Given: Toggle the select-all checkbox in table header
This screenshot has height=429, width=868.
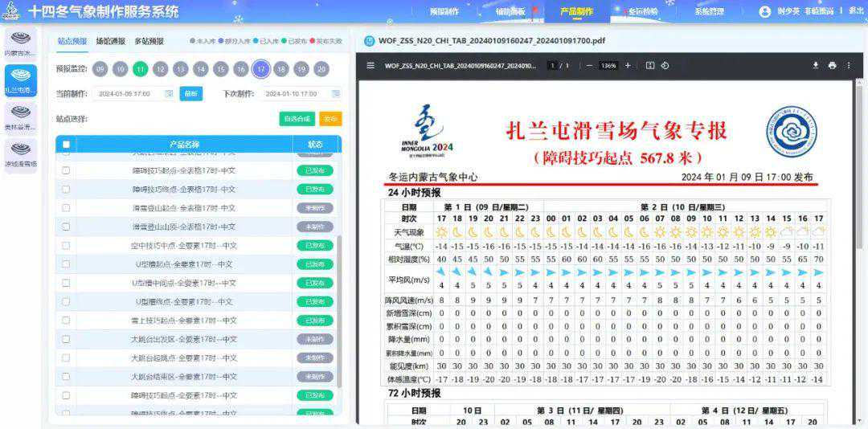Looking at the screenshot, I should [66, 145].
